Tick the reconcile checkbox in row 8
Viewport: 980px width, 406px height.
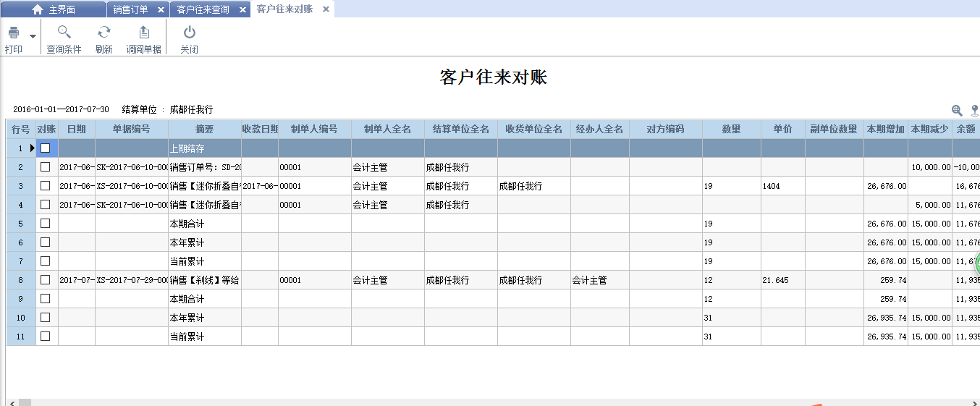click(46, 280)
